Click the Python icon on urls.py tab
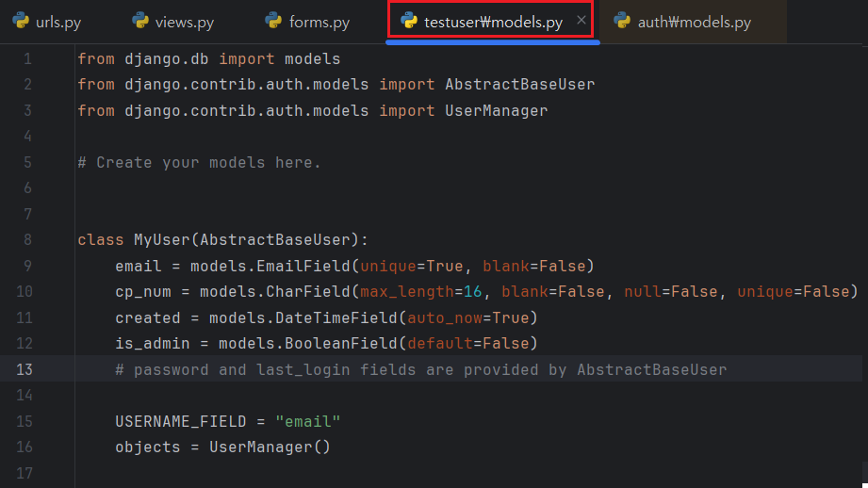 click(20, 21)
